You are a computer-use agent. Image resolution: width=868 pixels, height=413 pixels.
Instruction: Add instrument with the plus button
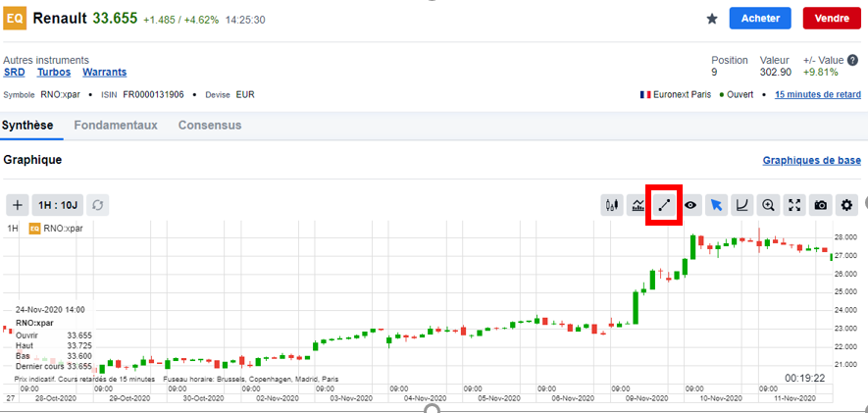18,205
